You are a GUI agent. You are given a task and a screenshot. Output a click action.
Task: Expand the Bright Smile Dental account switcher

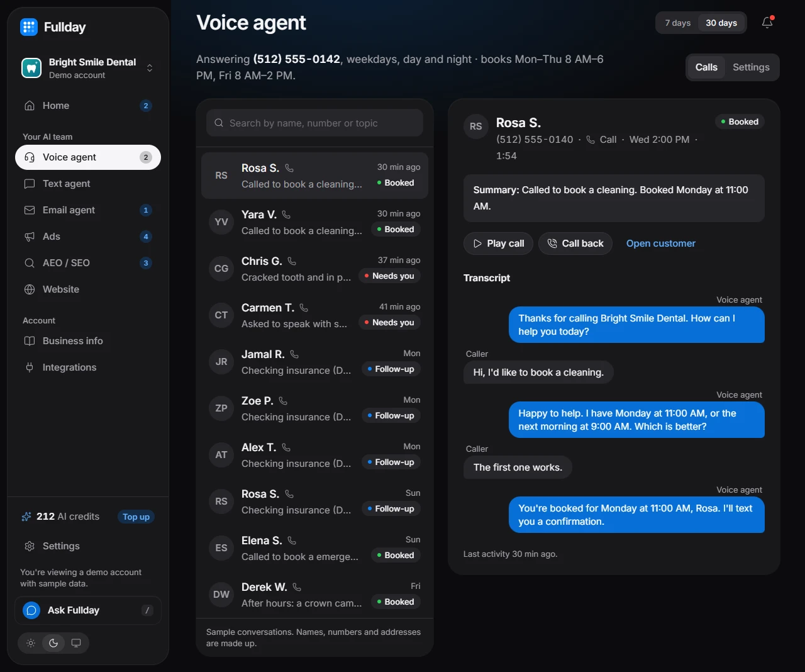pos(88,68)
